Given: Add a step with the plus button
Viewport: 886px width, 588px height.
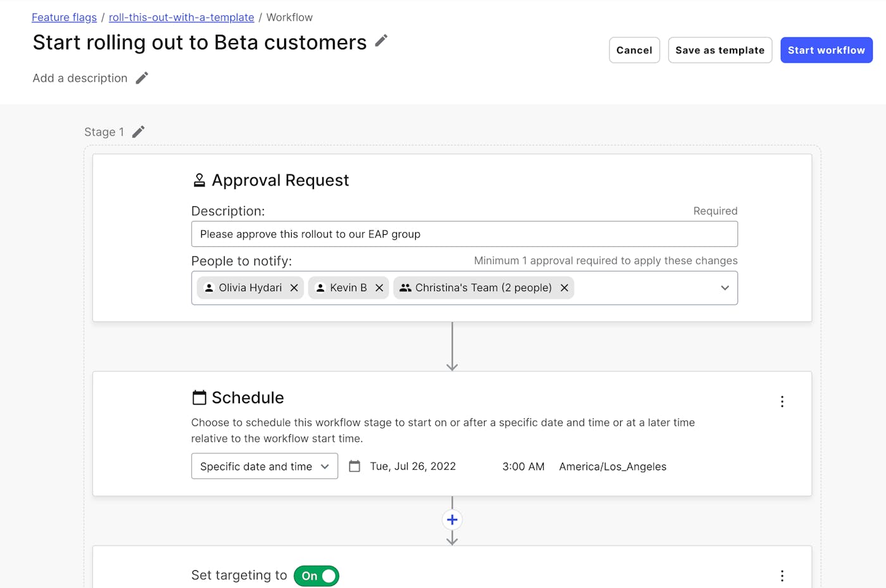Looking at the screenshot, I should [452, 520].
